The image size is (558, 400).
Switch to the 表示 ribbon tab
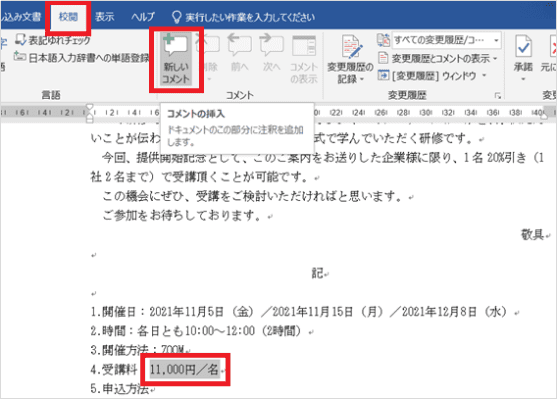tap(104, 17)
